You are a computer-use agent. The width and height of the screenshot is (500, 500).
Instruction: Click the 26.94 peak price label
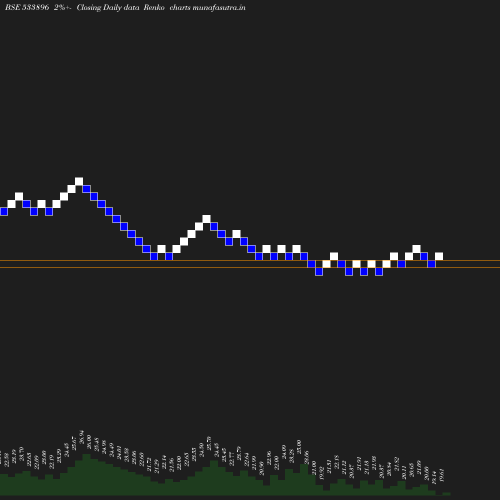click(x=82, y=437)
